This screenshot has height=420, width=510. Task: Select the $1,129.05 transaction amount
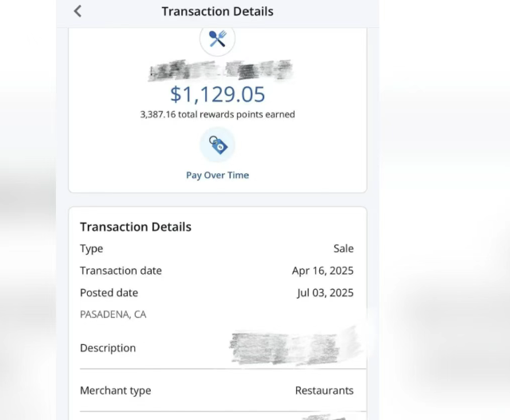pos(218,94)
